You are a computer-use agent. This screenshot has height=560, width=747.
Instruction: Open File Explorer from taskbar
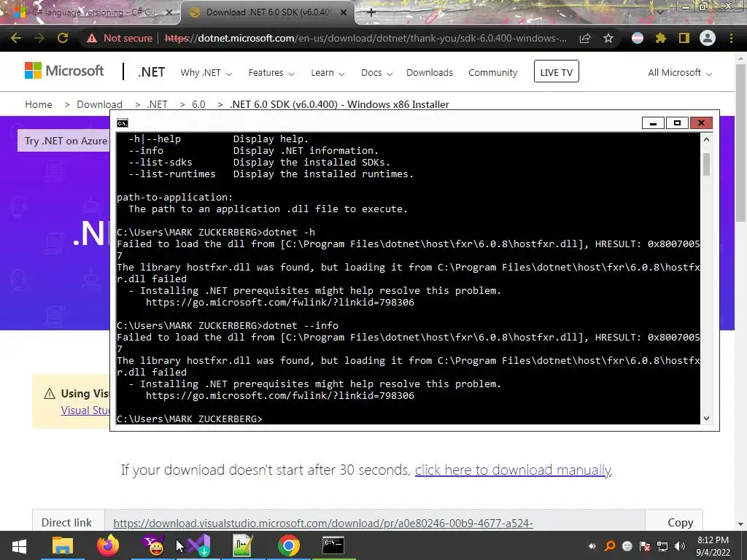click(63, 545)
